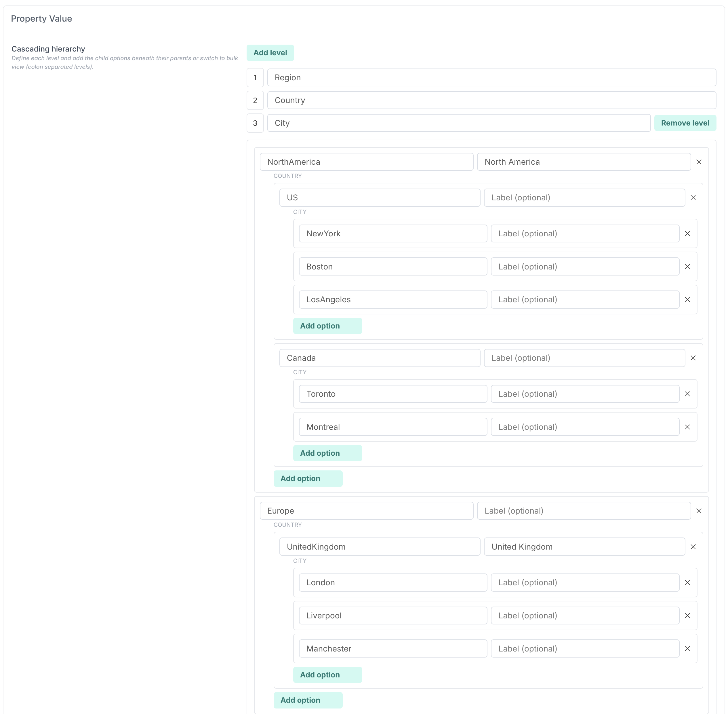Delete the US country option
Image resolution: width=728 pixels, height=718 pixels.
click(x=693, y=197)
